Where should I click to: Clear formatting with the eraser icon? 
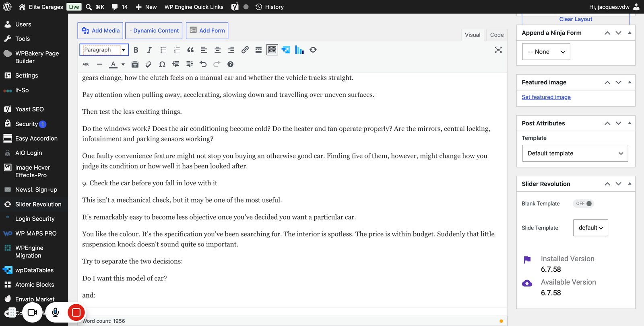tap(149, 64)
